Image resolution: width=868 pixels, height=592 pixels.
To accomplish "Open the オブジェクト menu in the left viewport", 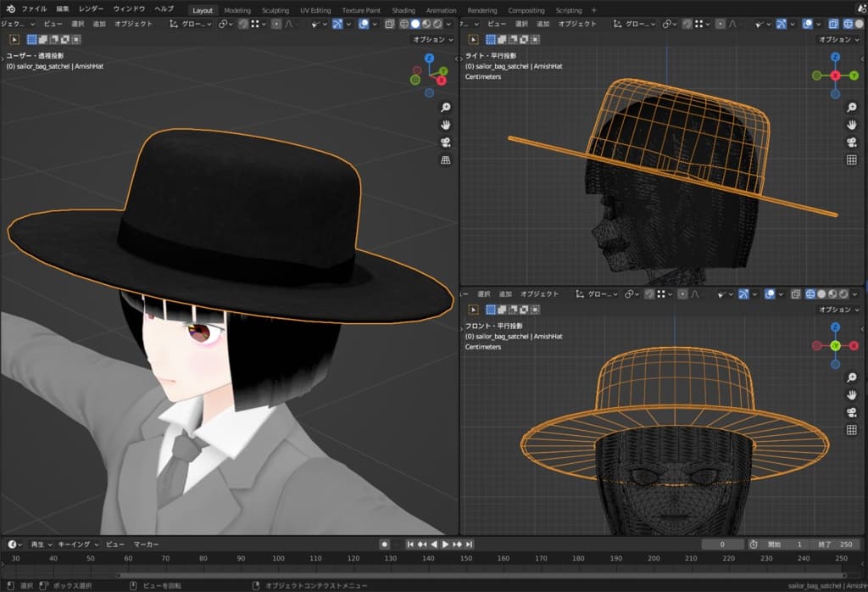I will pyautogui.click(x=133, y=24).
